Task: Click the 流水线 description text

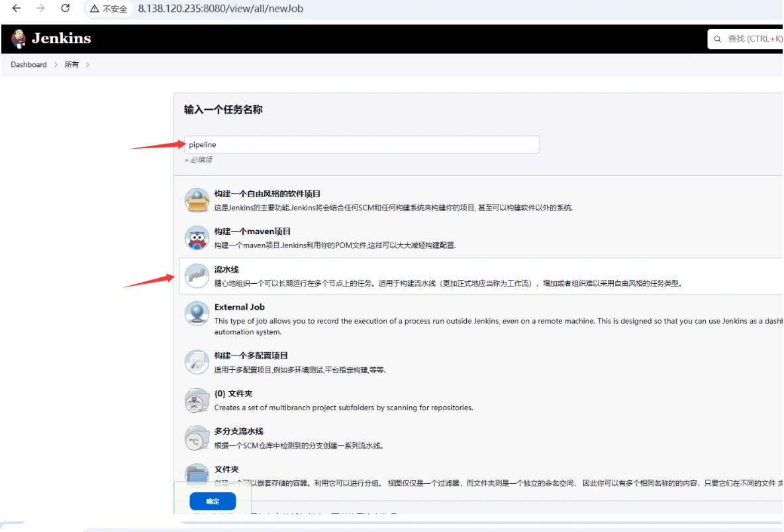Action: click(x=448, y=283)
